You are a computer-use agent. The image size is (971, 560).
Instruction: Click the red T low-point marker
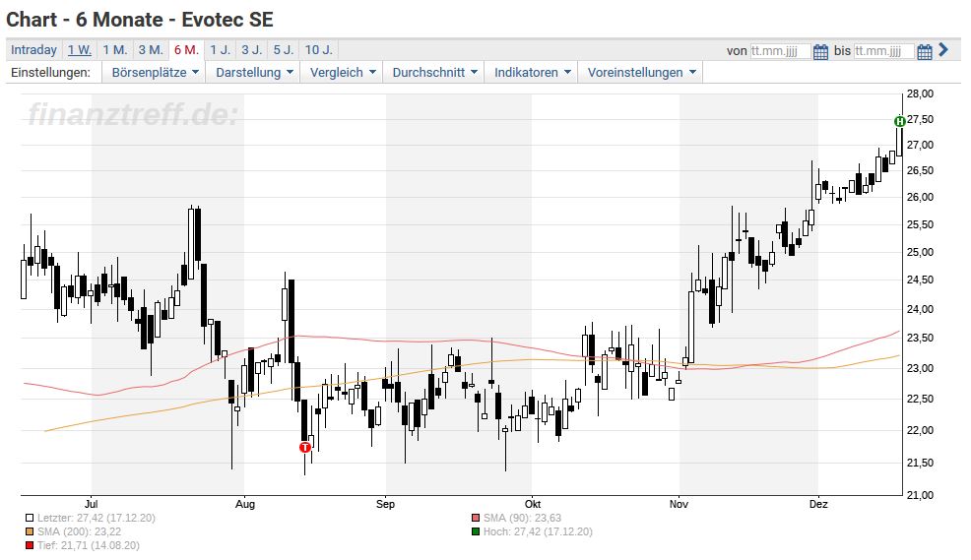coord(304,447)
